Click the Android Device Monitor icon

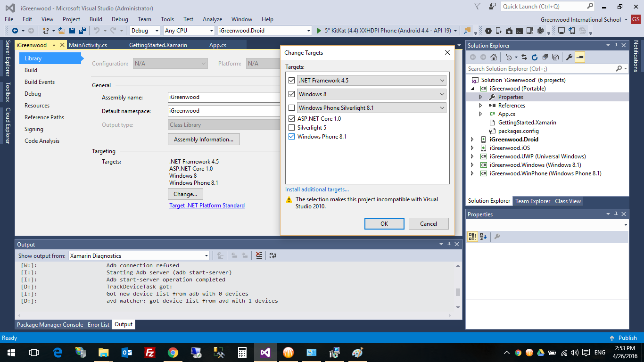[x=529, y=30]
